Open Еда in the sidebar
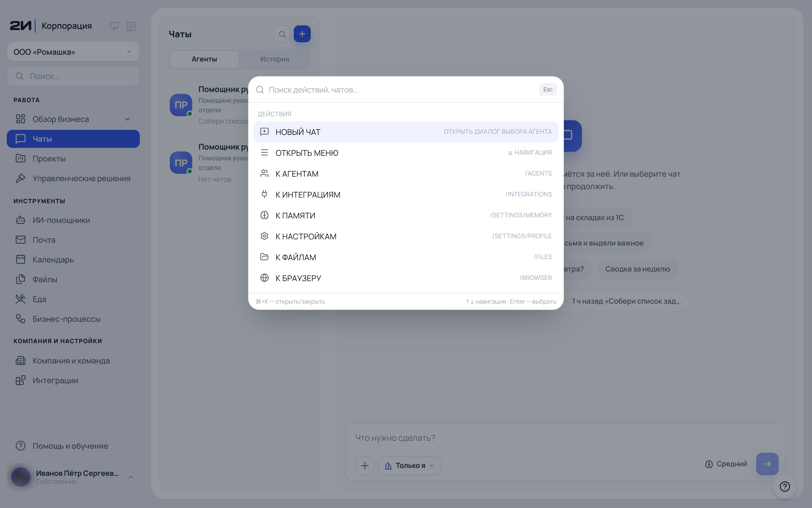 click(x=73, y=299)
